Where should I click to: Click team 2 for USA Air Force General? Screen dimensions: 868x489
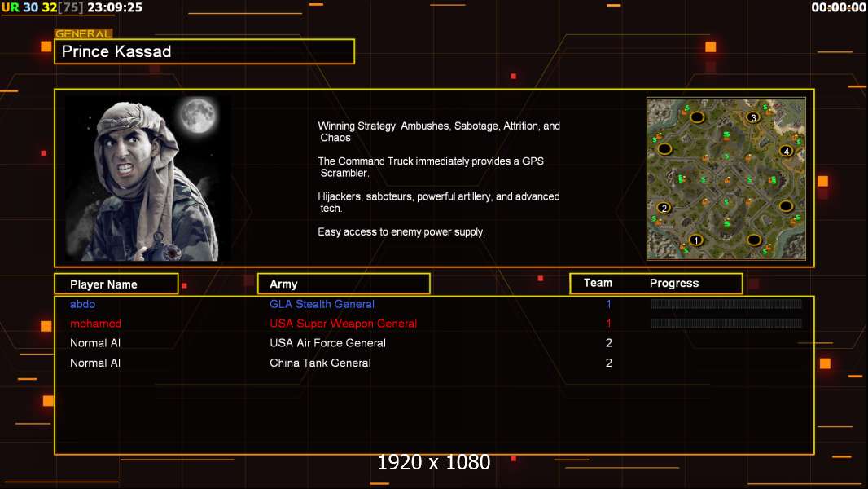(x=608, y=343)
